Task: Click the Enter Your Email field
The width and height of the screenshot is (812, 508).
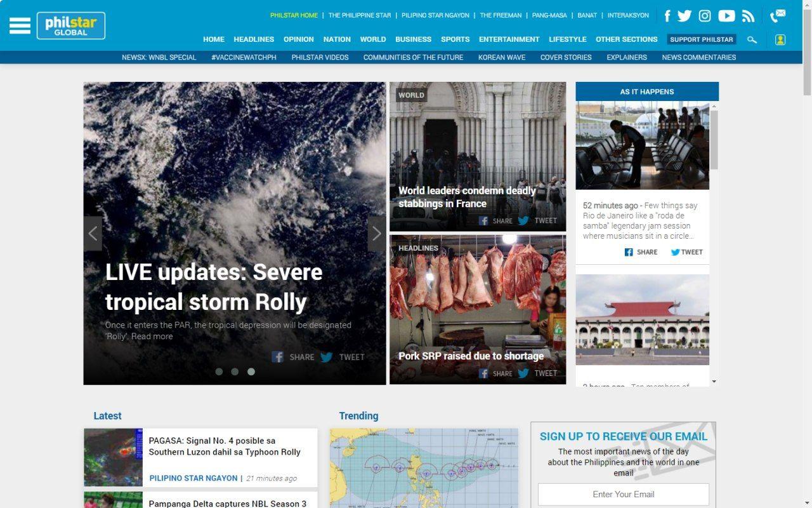Action: click(623, 494)
